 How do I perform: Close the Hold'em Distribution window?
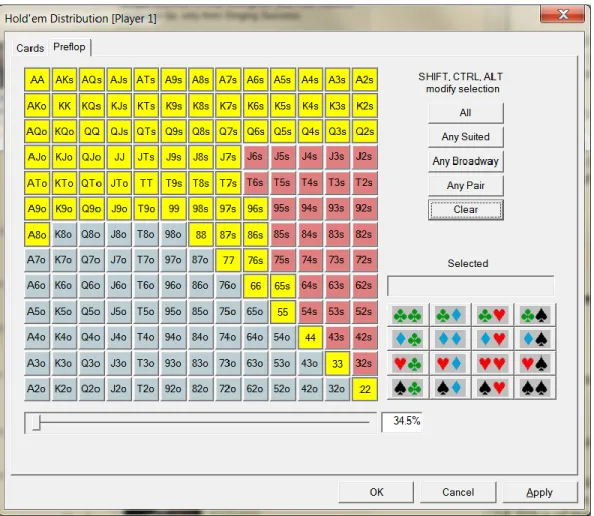click(563, 14)
